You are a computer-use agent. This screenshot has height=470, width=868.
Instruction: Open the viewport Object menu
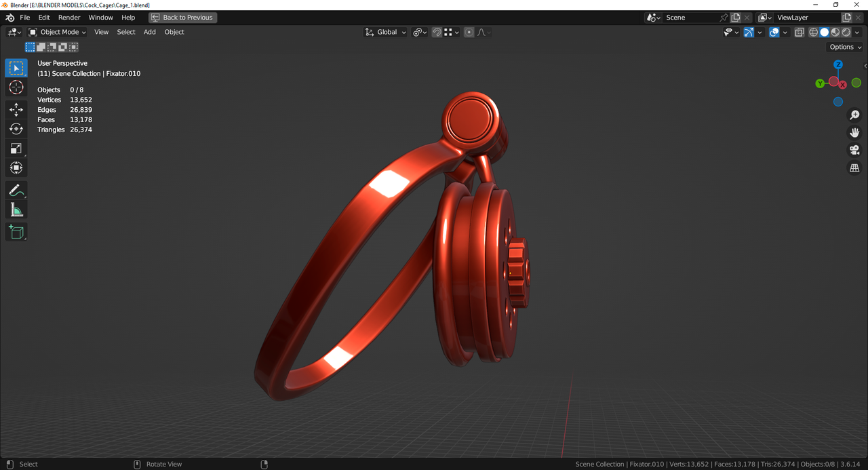(x=174, y=32)
